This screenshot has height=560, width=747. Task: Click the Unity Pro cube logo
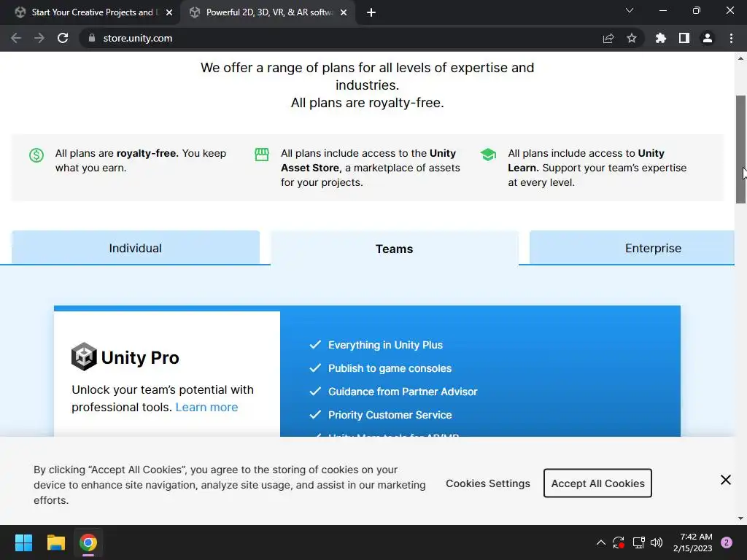click(x=84, y=356)
